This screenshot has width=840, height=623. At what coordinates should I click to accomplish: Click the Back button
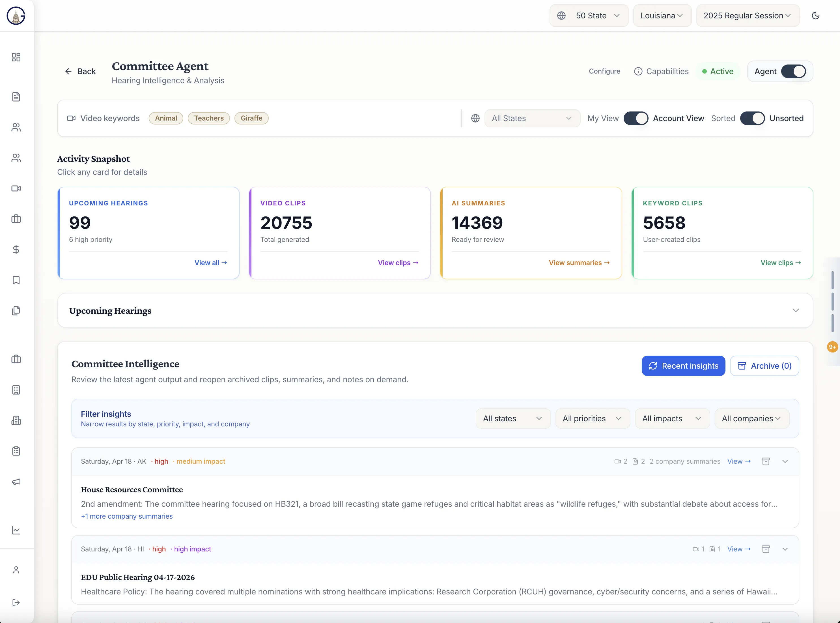(80, 71)
